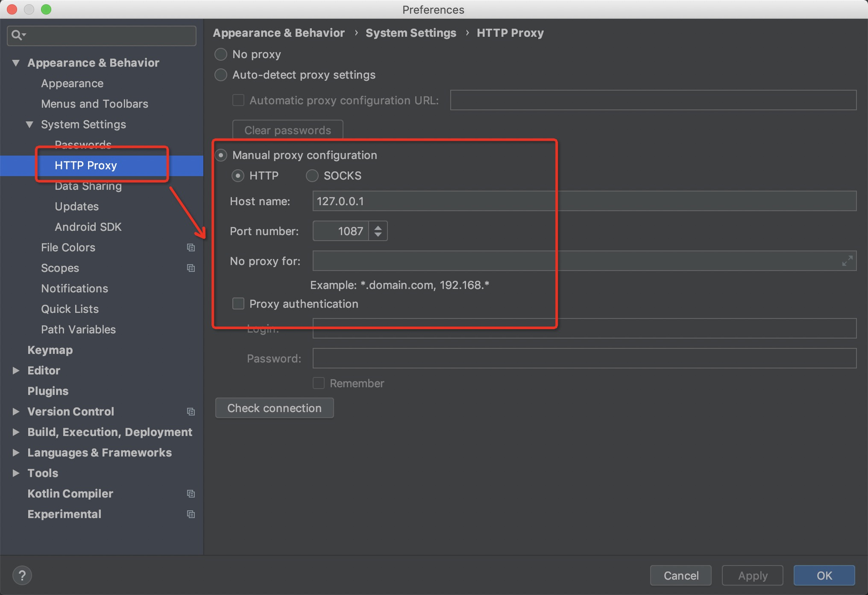The image size is (868, 595).
Task: Click the No proxy for input field
Action: pyautogui.click(x=584, y=261)
